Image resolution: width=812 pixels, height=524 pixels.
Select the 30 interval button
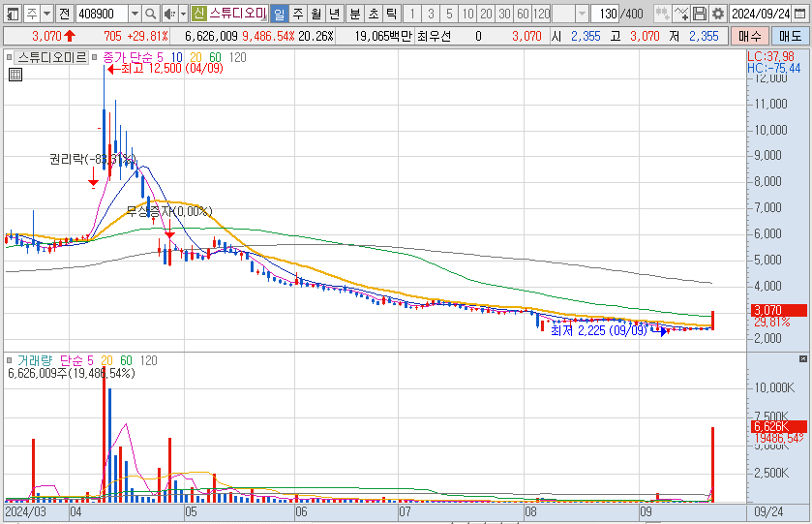point(504,14)
